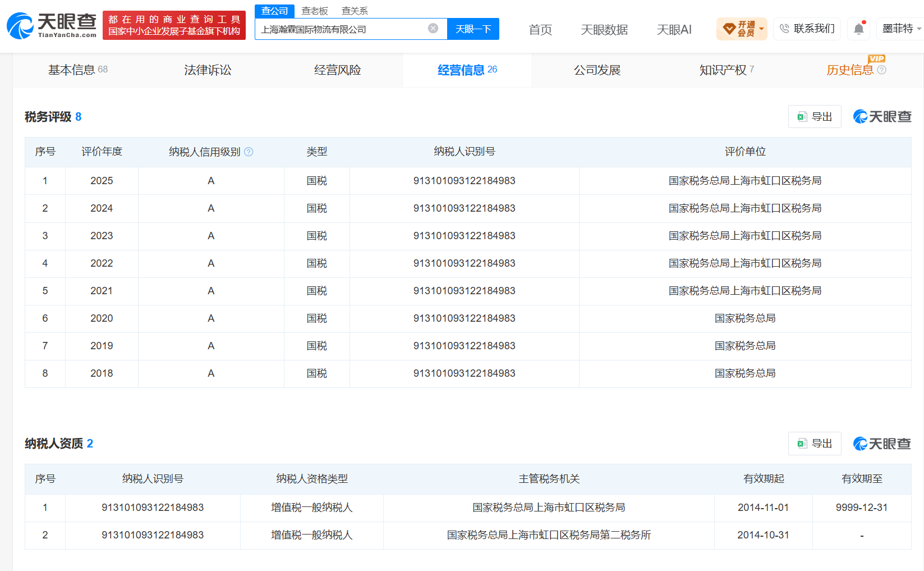This screenshot has width=924, height=571.
Task: Switch to the 查公司 search tab
Action: (274, 11)
